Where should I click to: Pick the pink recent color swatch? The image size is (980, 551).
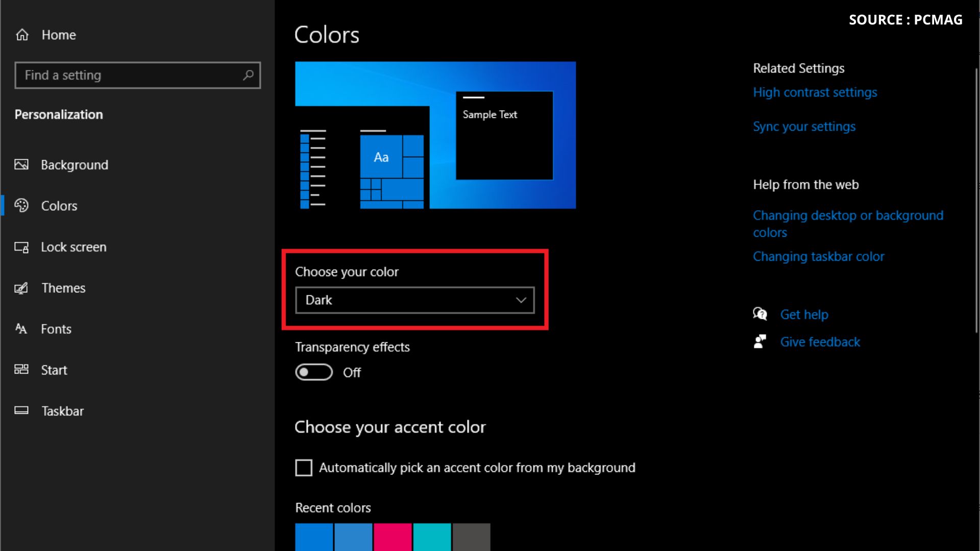(x=393, y=537)
